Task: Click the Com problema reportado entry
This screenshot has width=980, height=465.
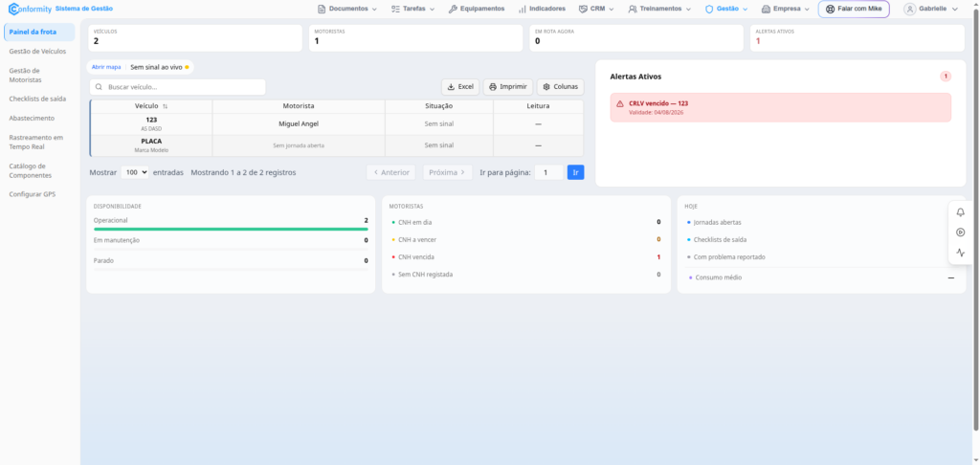Action: tap(728, 256)
